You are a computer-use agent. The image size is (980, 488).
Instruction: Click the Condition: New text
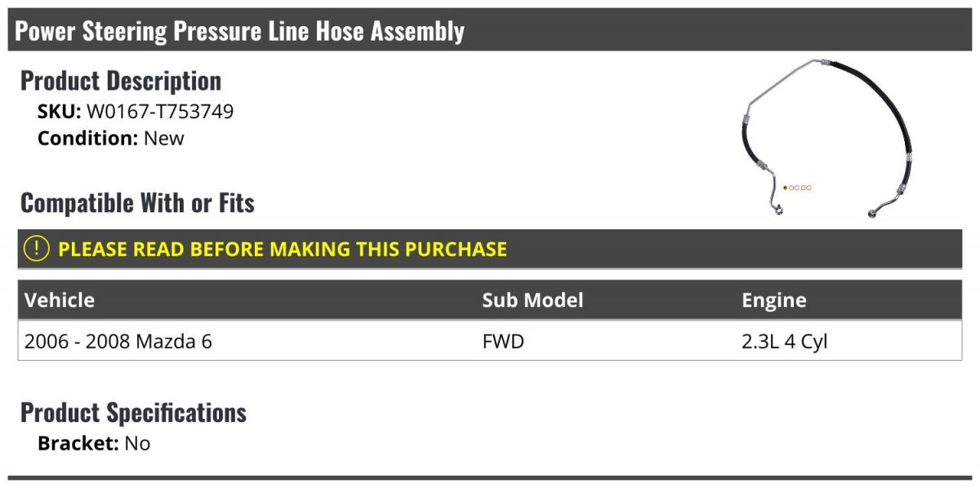(x=111, y=138)
